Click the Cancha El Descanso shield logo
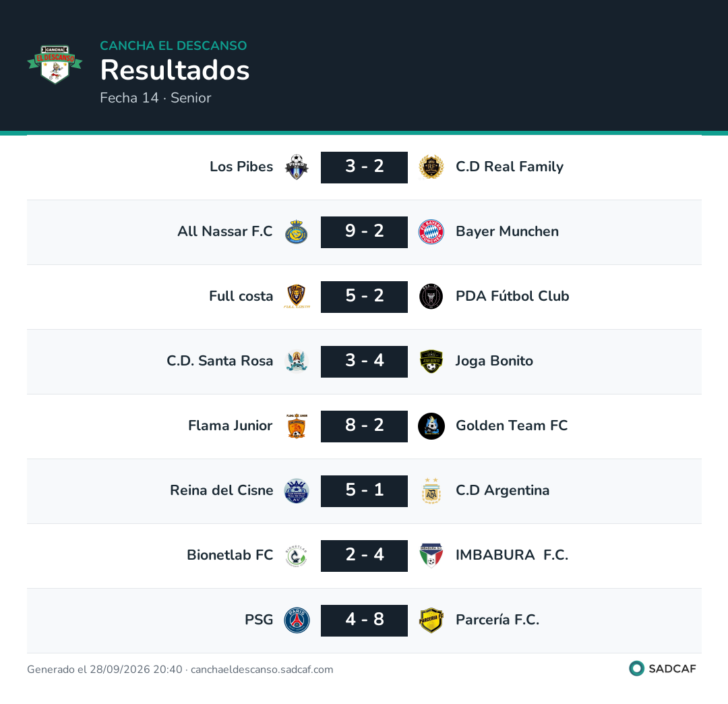This screenshot has height=704, width=728. click(x=55, y=65)
